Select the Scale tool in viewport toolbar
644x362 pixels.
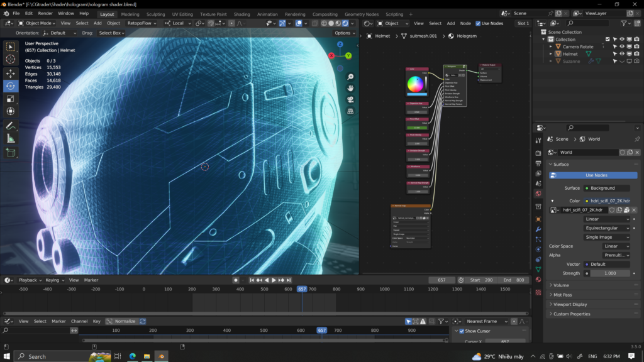pos(11,98)
